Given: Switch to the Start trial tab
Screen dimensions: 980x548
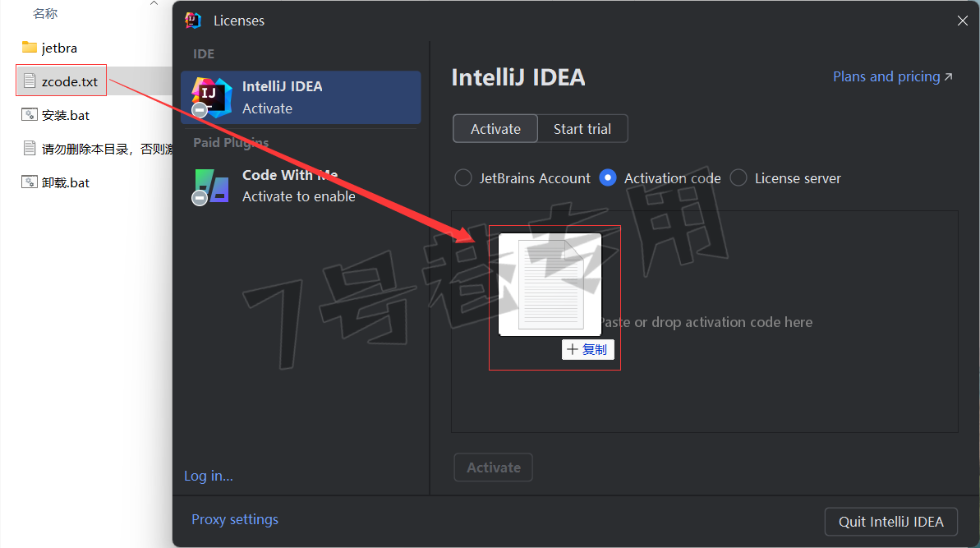Looking at the screenshot, I should point(582,129).
